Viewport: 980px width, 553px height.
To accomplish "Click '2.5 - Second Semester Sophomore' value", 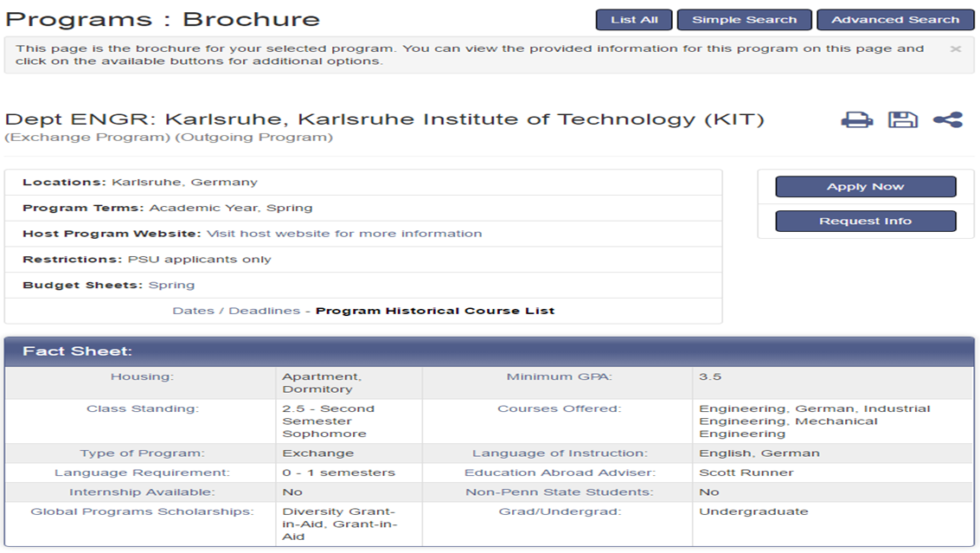I will 328,421.
